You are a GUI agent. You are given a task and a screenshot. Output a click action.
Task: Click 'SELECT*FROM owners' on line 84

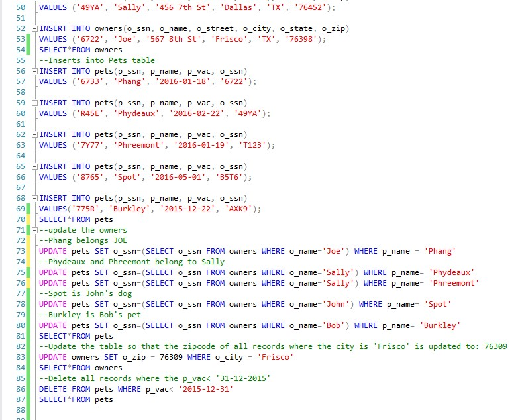click(x=81, y=368)
